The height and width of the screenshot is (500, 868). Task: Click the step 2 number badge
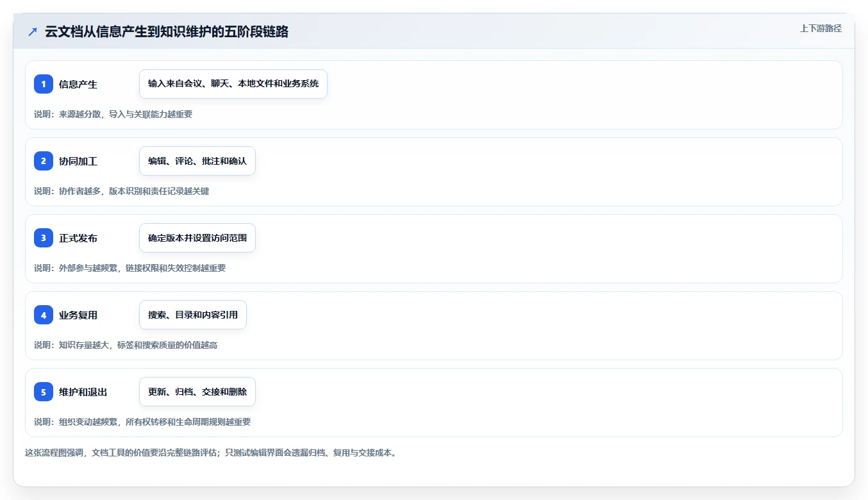coord(44,161)
